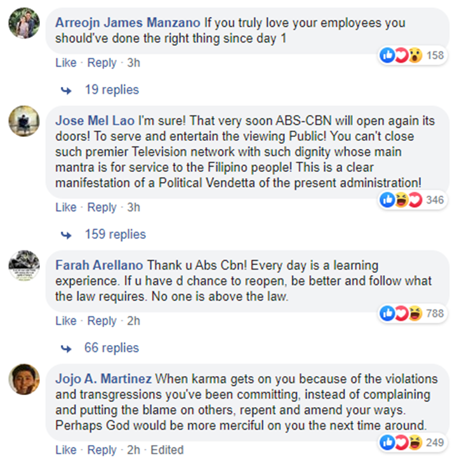The width and height of the screenshot is (476, 461).
Task: Like Arreojn James Manzano's comment
Action: click(65, 63)
